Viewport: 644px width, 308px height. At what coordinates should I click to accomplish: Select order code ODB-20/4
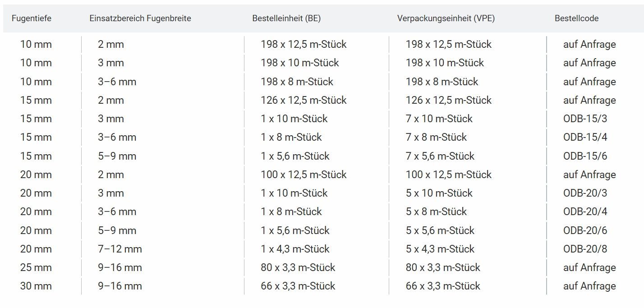click(x=585, y=211)
